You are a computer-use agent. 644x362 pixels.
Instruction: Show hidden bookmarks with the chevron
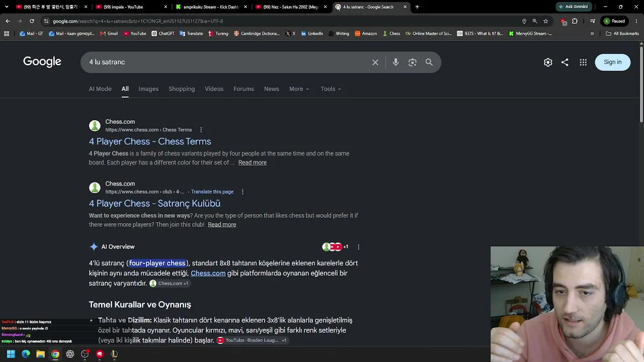tap(592, 34)
